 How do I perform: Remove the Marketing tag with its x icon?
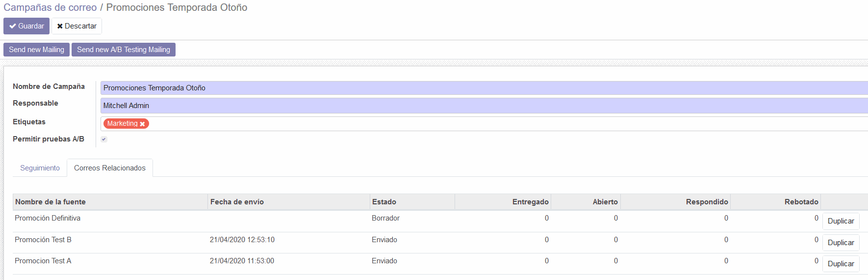pyautogui.click(x=142, y=124)
